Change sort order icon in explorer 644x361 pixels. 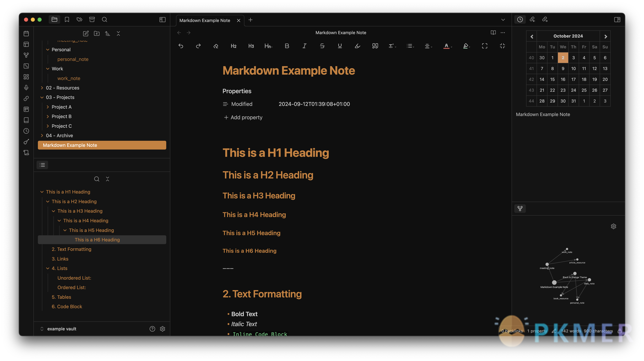[x=108, y=33]
